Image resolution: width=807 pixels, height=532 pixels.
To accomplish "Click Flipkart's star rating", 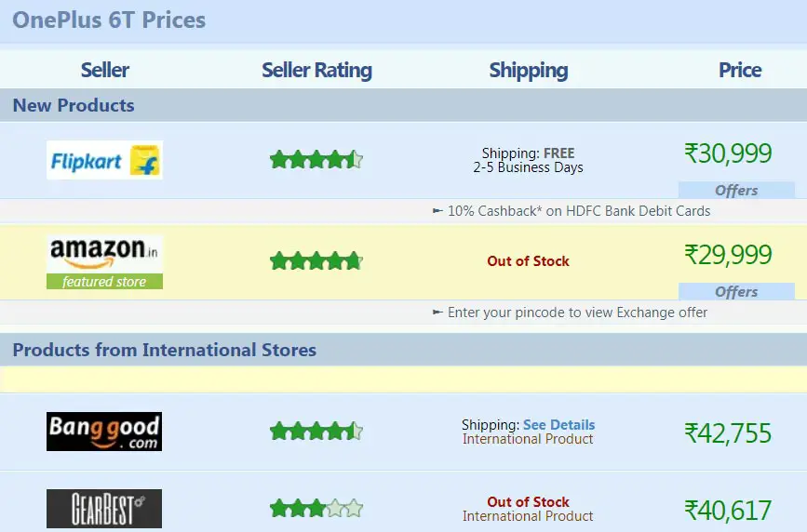I will tap(316, 159).
